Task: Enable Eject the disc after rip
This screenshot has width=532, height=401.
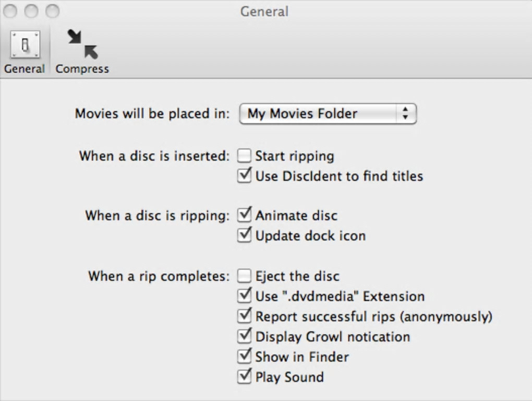Action: click(x=245, y=276)
